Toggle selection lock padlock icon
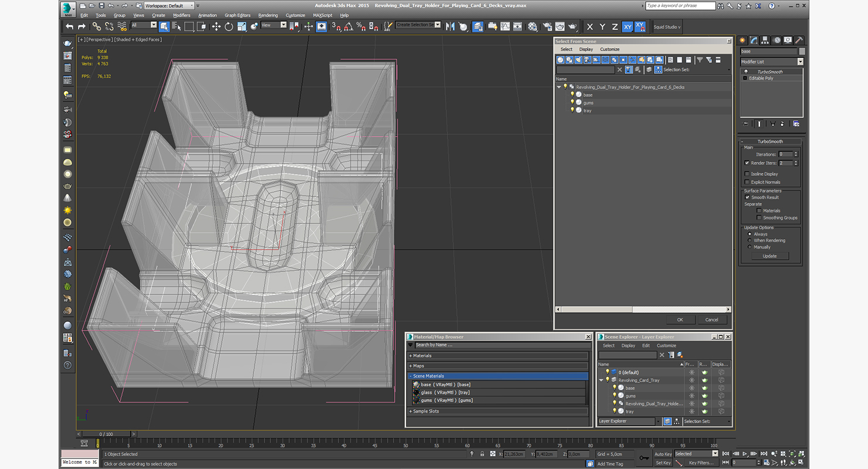Screen dimensions: 868x469 coord(482,454)
